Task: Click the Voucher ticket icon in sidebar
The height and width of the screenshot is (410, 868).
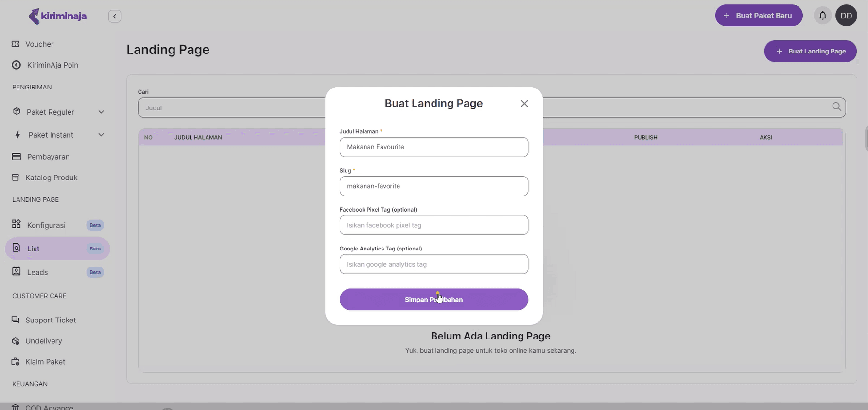Action: [16, 44]
